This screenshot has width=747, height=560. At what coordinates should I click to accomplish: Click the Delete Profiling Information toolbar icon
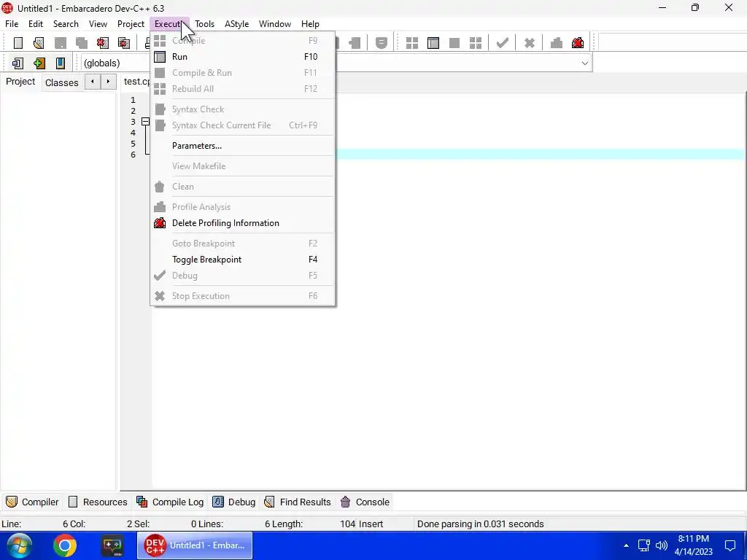[578, 43]
